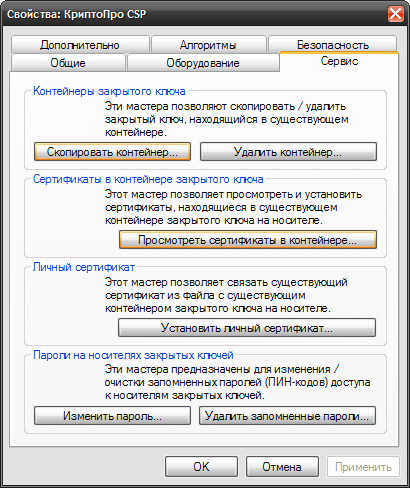Select the Сервис tab
This screenshot has width=410, height=488.
(x=339, y=61)
